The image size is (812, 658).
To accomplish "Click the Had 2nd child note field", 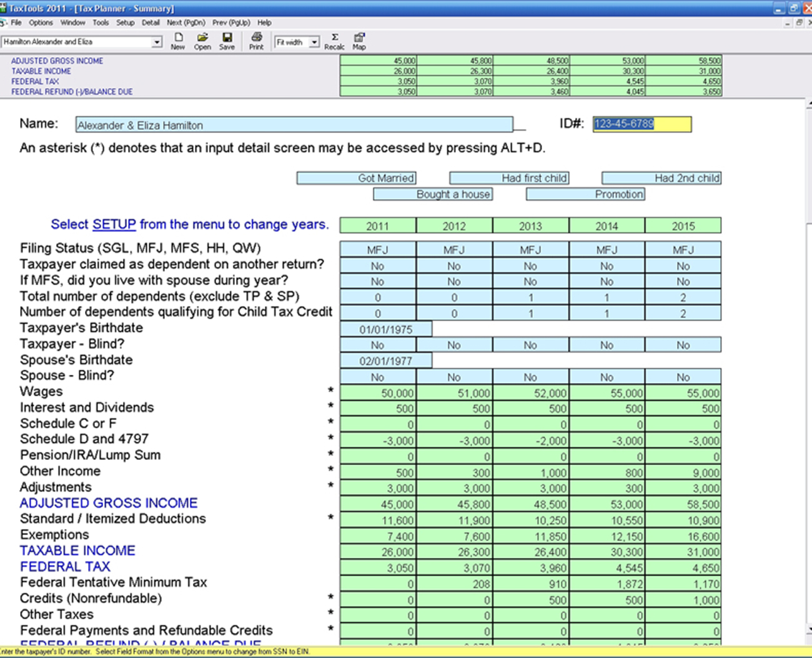I will pos(661,178).
